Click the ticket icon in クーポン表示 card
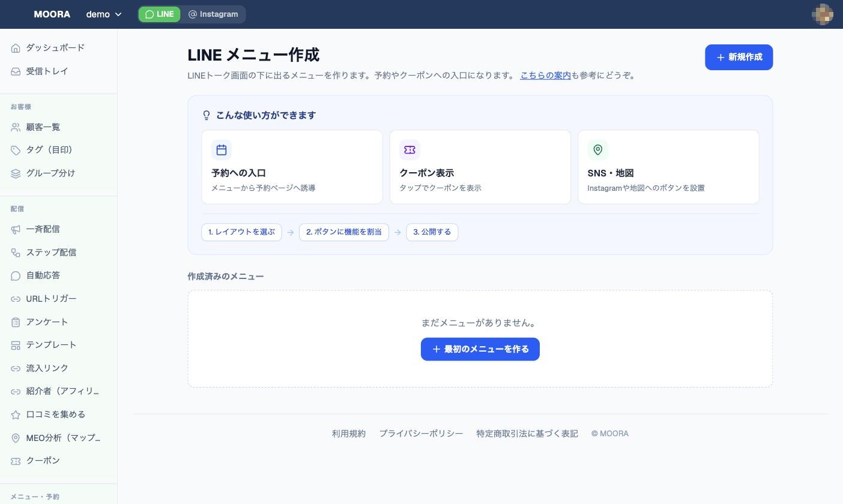The height and width of the screenshot is (504, 843). (409, 150)
